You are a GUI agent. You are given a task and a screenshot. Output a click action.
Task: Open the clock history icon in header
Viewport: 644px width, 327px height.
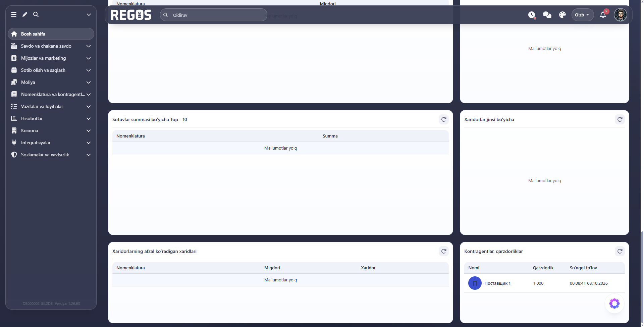[x=532, y=15]
